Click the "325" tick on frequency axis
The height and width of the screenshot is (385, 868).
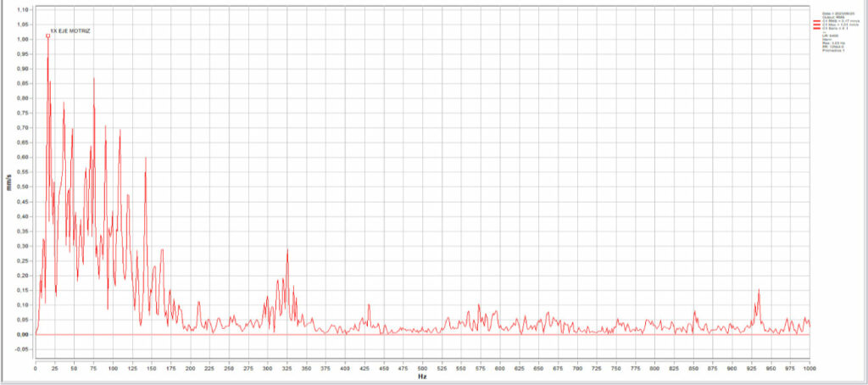tap(287, 367)
